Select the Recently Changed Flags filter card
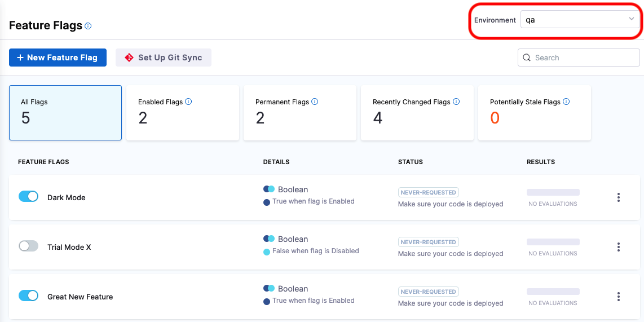Screen dimensions: 644x322 pos(417,113)
